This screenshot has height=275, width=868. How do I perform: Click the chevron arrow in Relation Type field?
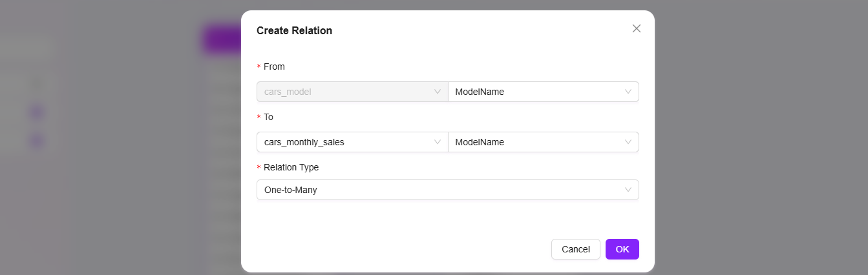[628, 190]
